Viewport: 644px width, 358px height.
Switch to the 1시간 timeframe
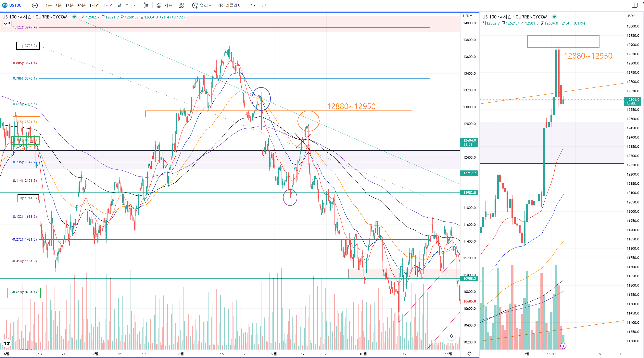pos(94,5)
